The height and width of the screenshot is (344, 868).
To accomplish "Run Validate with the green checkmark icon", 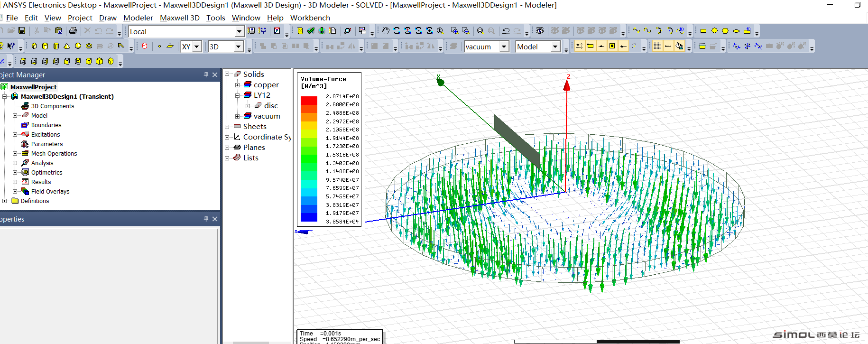I will pos(311,31).
